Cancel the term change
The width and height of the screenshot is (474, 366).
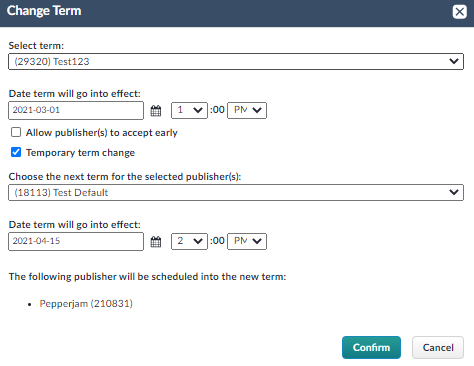(438, 347)
